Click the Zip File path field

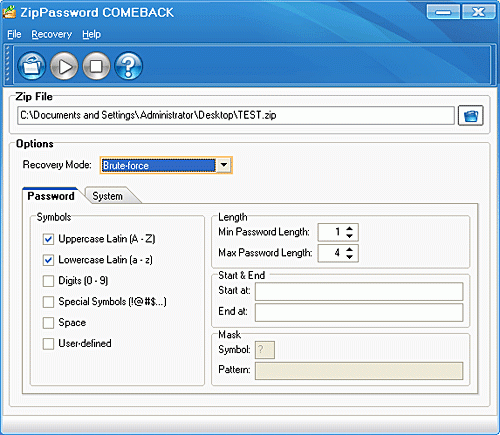click(236, 116)
